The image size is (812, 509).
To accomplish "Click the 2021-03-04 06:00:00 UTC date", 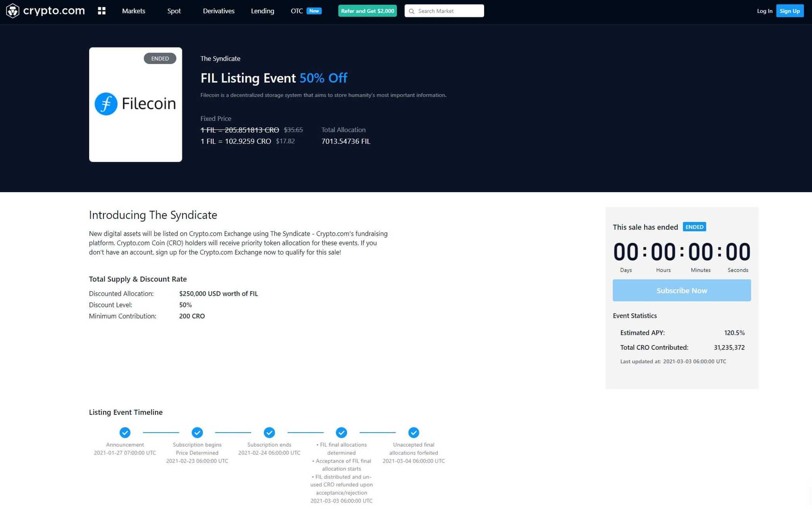I will tap(414, 461).
